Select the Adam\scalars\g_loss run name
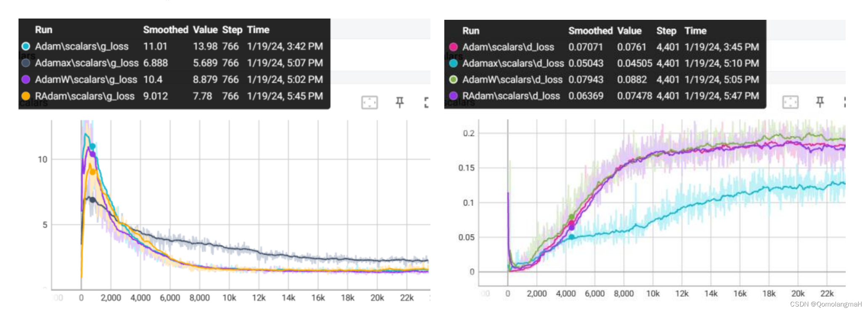 (x=82, y=46)
